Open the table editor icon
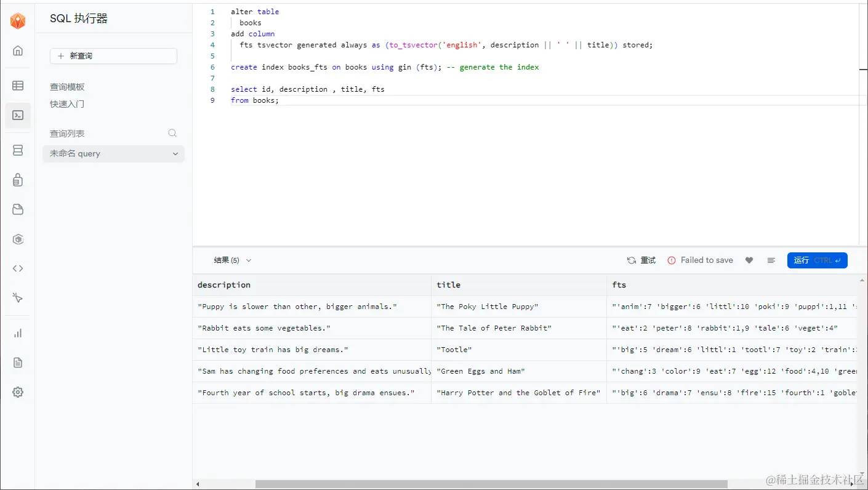Screen dimensions: 868x490 point(18,86)
